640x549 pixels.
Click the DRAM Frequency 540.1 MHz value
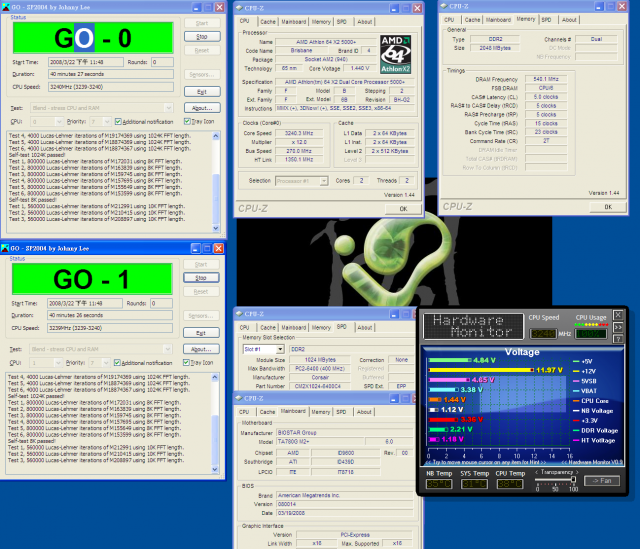point(546,79)
